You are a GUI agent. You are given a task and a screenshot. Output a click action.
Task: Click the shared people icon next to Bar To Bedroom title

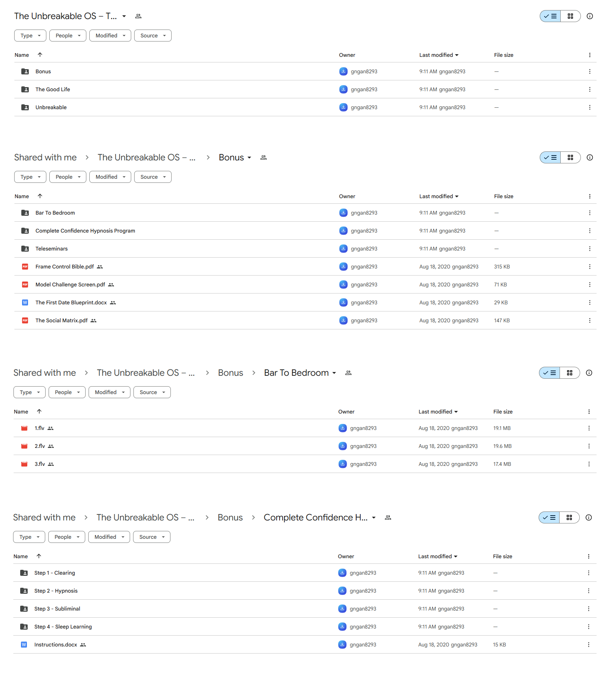[348, 373]
